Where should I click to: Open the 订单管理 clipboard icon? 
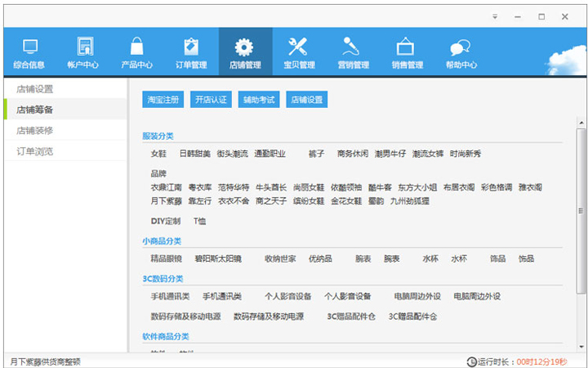coord(191,47)
